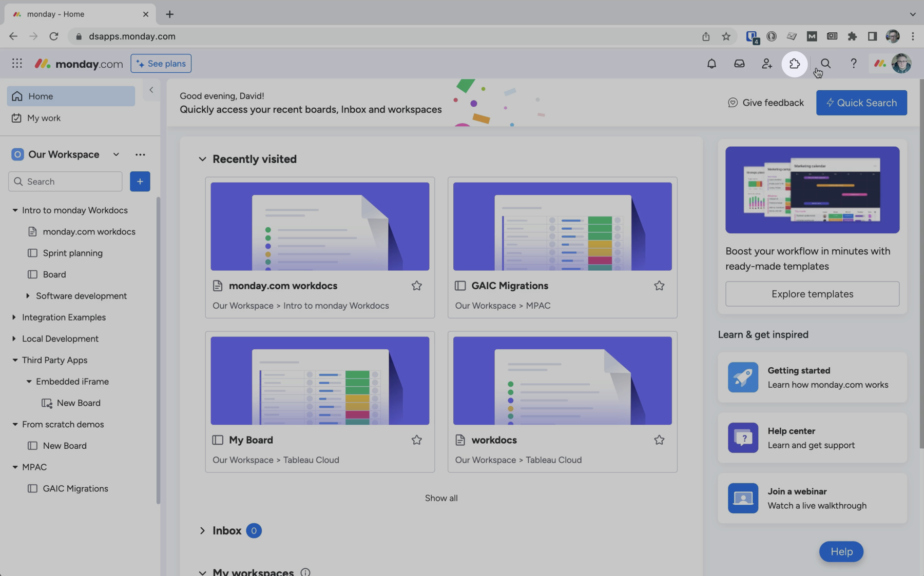Screen dimensions: 924x576
Task: Open workspace options three-dot menu
Action: (140, 154)
